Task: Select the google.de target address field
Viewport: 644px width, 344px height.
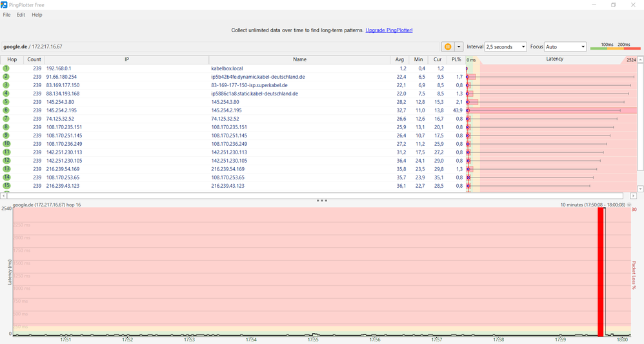Action: click(221, 47)
